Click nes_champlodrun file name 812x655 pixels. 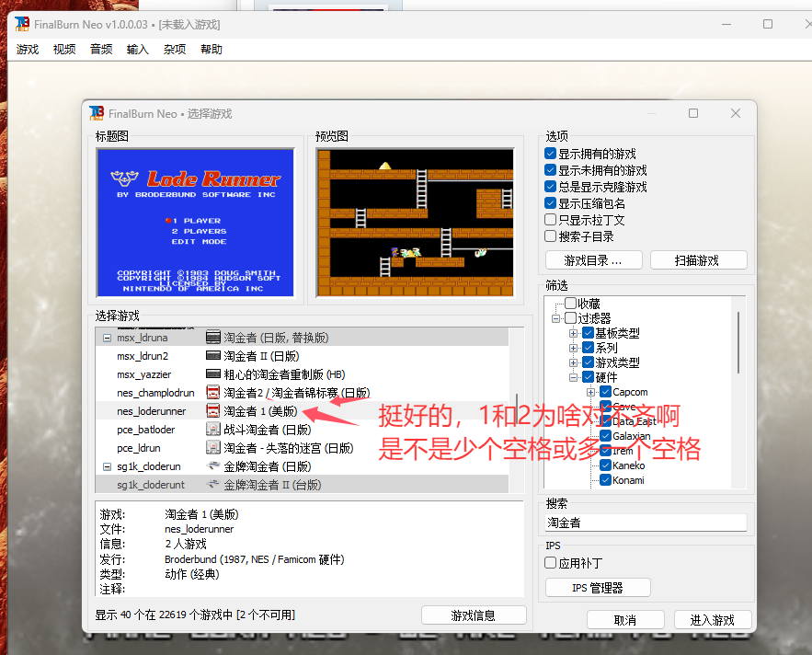(155, 393)
